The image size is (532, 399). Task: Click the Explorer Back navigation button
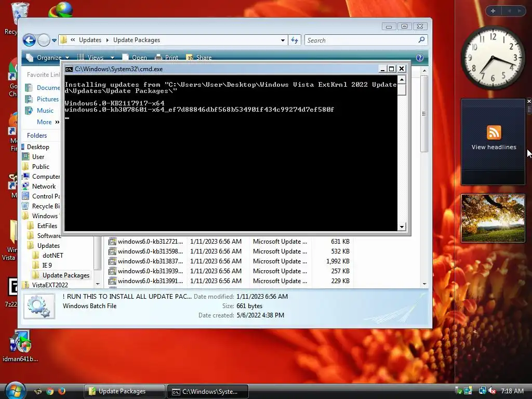[29, 41]
